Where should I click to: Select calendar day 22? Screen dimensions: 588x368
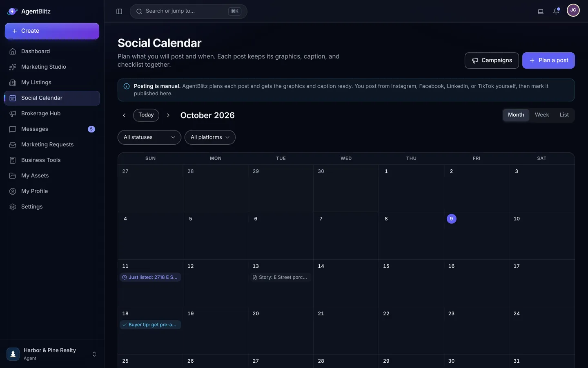tap(386, 314)
